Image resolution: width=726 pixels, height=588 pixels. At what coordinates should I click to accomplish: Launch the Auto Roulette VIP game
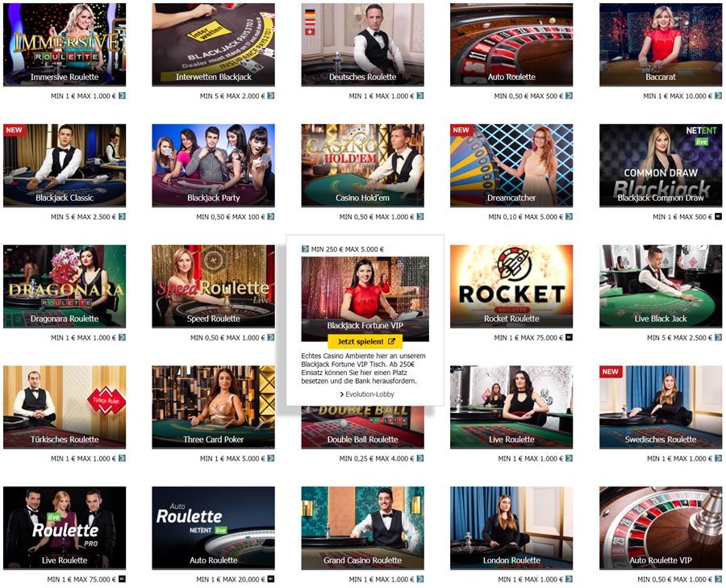point(661,528)
